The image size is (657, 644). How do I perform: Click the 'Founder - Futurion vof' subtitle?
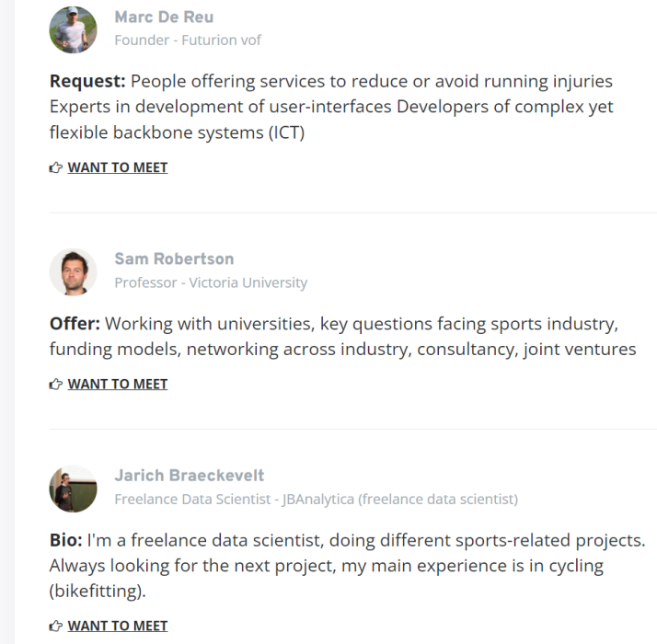click(x=188, y=40)
